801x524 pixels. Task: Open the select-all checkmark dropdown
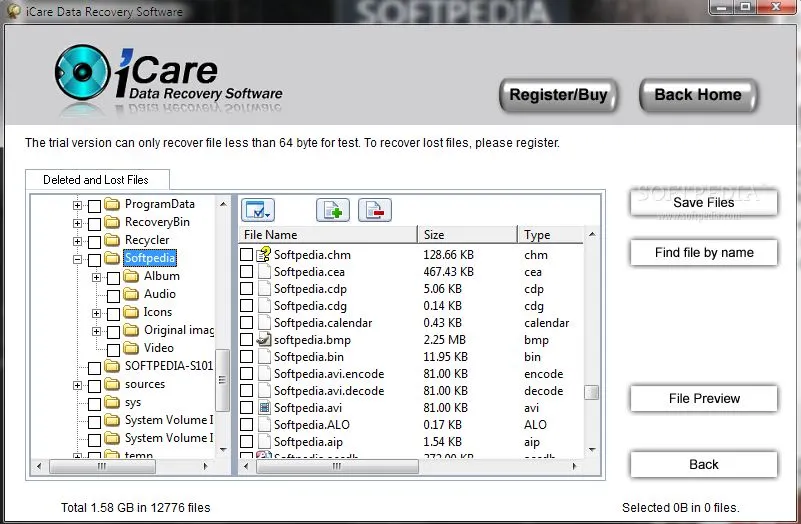click(x=257, y=210)
